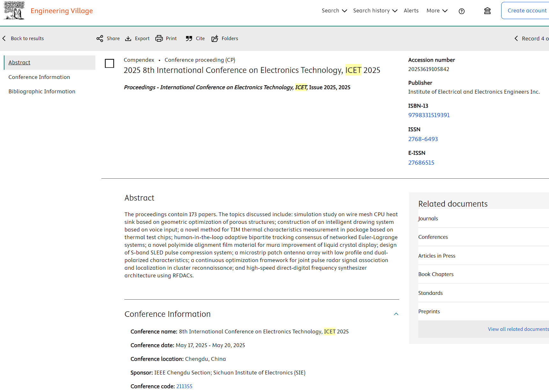The image size is (549, 392).
Task: Jump to Bibliographic Information in sidebar
Action: pyautogui.click(x=42, y=91)
